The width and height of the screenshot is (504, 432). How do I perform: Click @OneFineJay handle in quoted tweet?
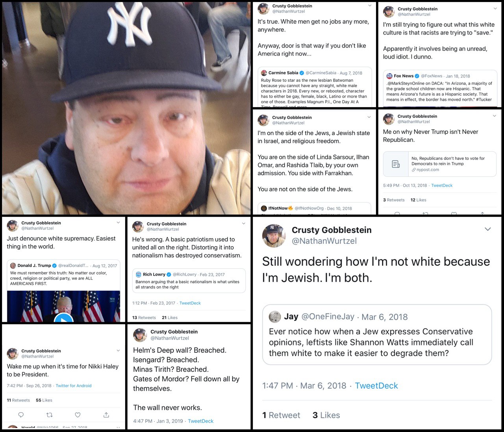coord(328,317)
